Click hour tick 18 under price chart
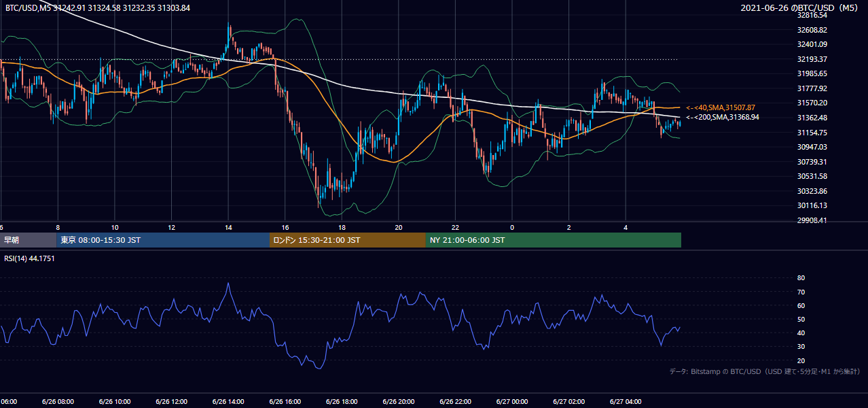 point(342,228)
